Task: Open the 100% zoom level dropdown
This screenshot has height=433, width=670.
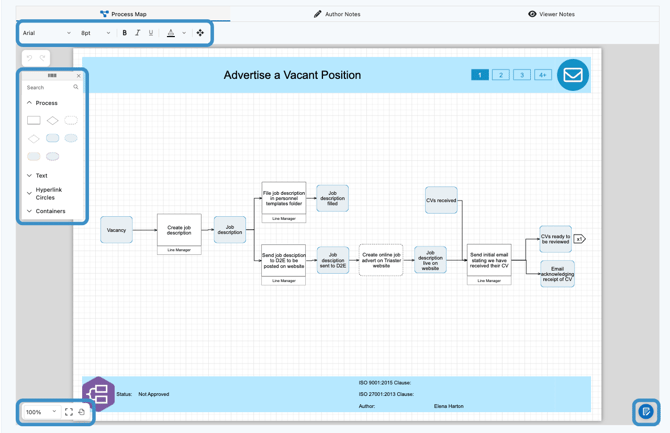Action: (40, 412)
